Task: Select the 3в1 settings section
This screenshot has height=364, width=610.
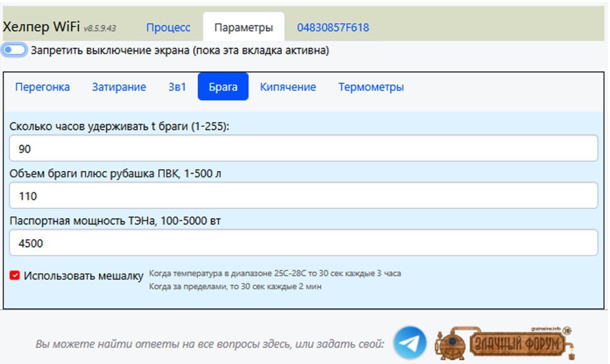Action: pos(177,87)
